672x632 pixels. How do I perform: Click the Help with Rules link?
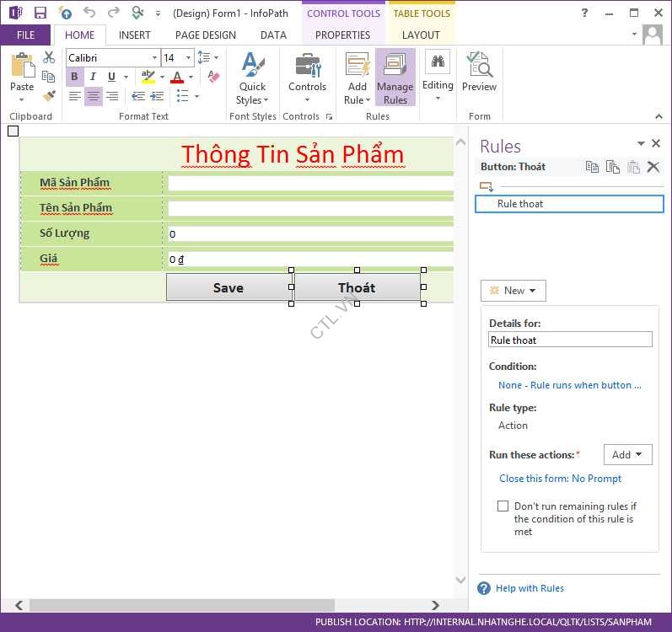(x=530, y=588)
